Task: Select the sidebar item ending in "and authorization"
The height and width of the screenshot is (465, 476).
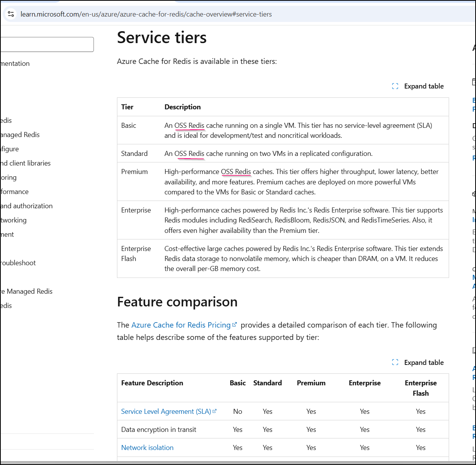Action: point(27,206)
